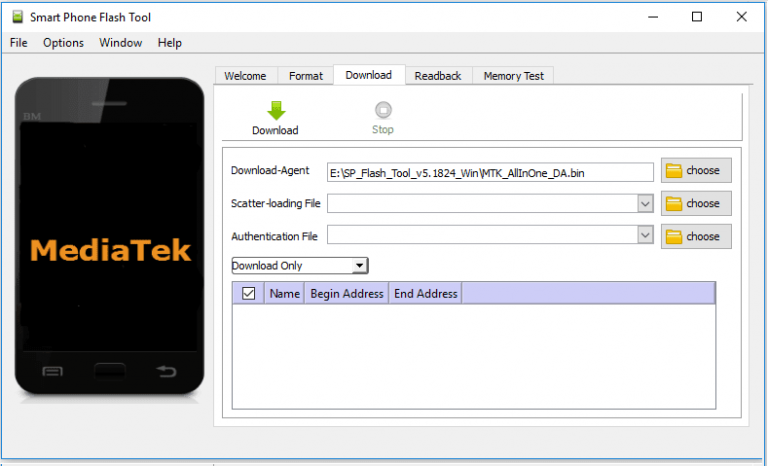Maximize the Flash Tool window
The image size is (768, 466).
click(697, 17)
